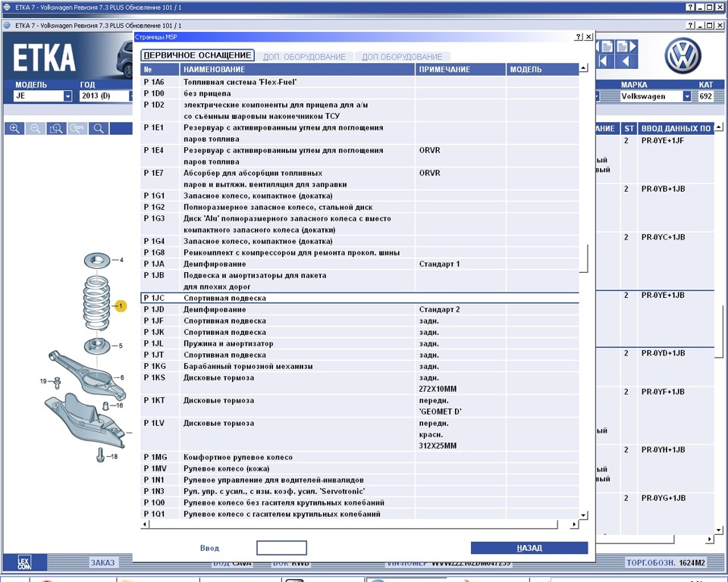Click the help button of MSP dialog

click(579, 36)
